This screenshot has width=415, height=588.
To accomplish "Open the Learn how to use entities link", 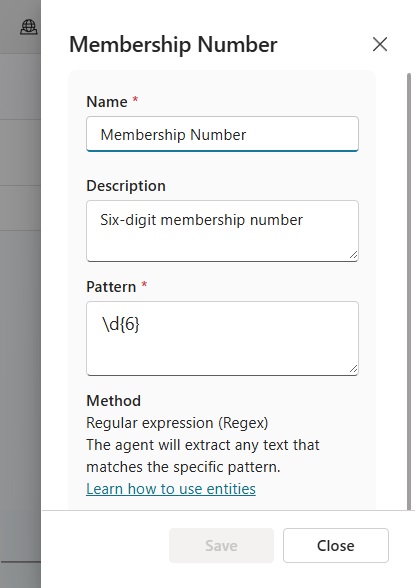I will 171,489.
